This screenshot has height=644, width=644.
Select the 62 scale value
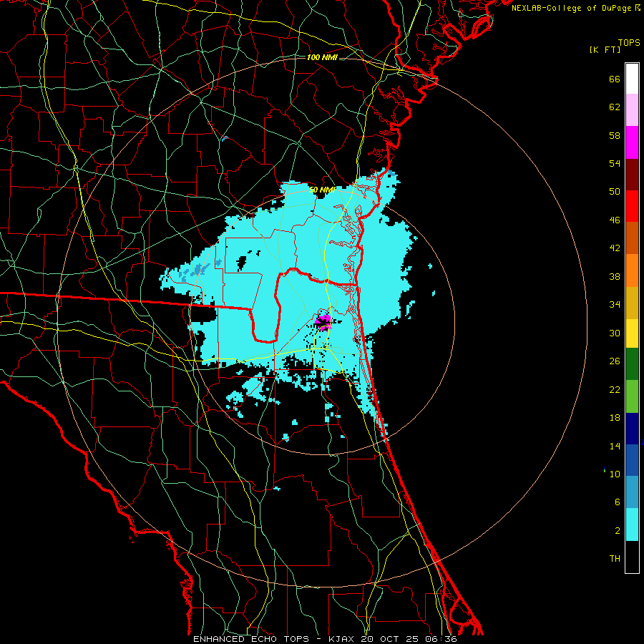(x=615, y=107)
